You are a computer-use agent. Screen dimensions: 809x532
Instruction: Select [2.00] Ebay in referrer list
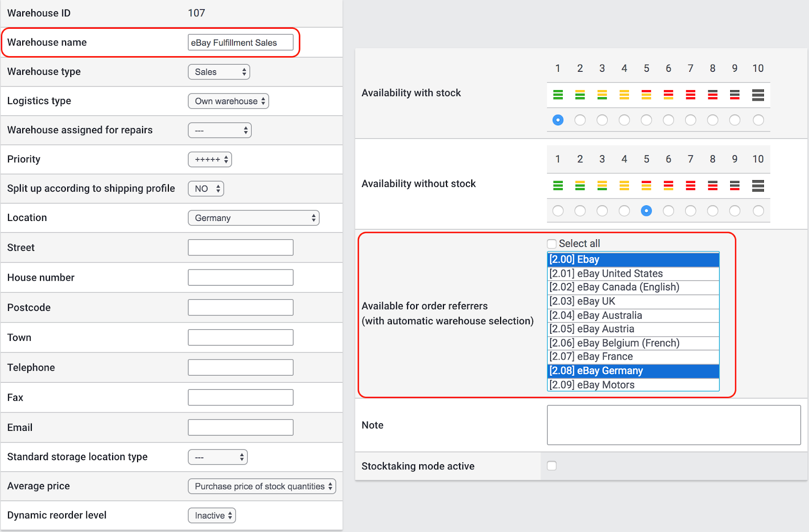(633, 259)
